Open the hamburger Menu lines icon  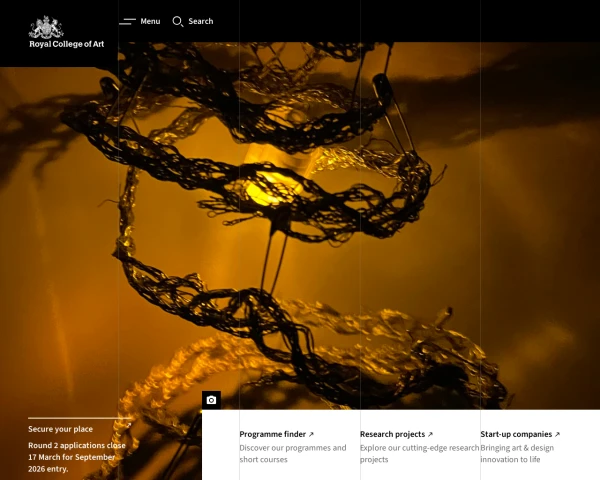pos(127,21)
